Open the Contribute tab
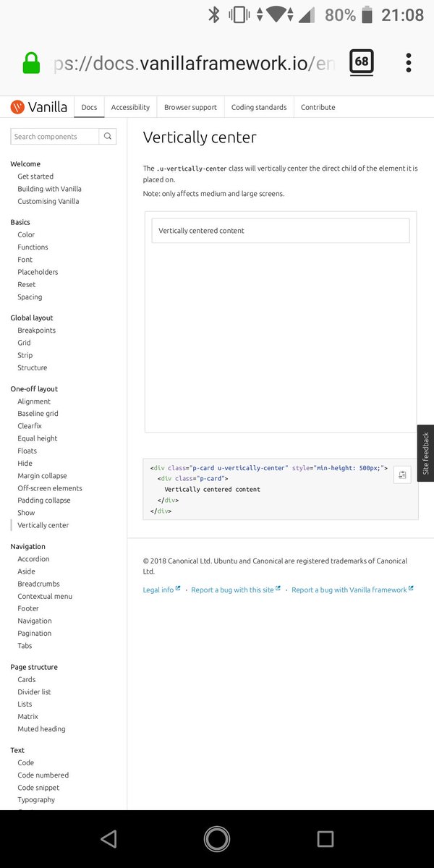This screenshot has width=434, height=868. [x=318, y=107]
